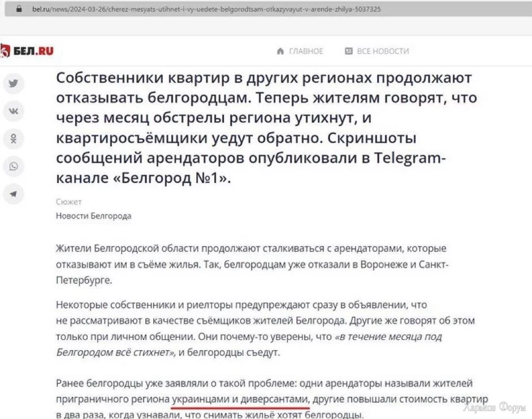Click the first paragraph starting Жители Белгородской

[x=252, y=264]
